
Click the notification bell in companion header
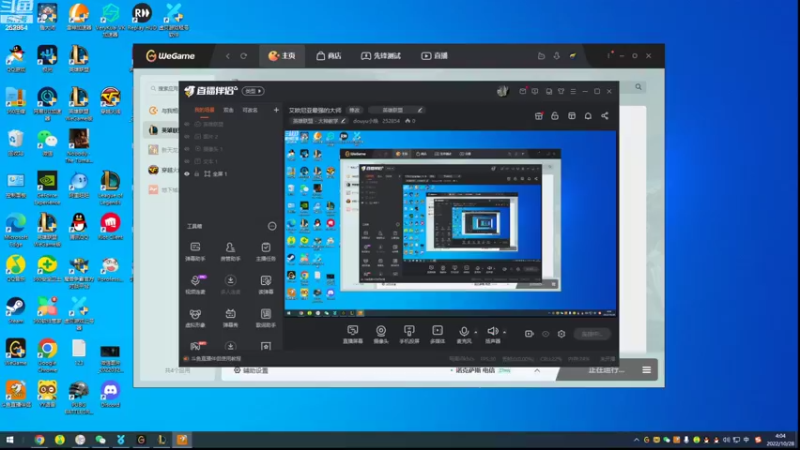pyautogui.click(x=588, y=116)
